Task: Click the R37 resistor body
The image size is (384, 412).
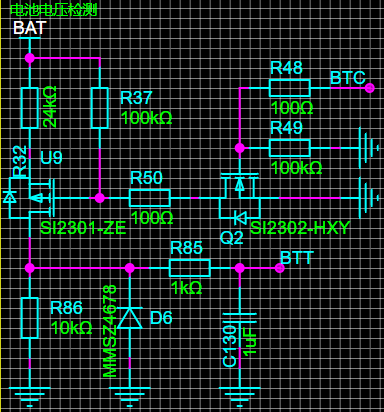Action: coord(100,108)
